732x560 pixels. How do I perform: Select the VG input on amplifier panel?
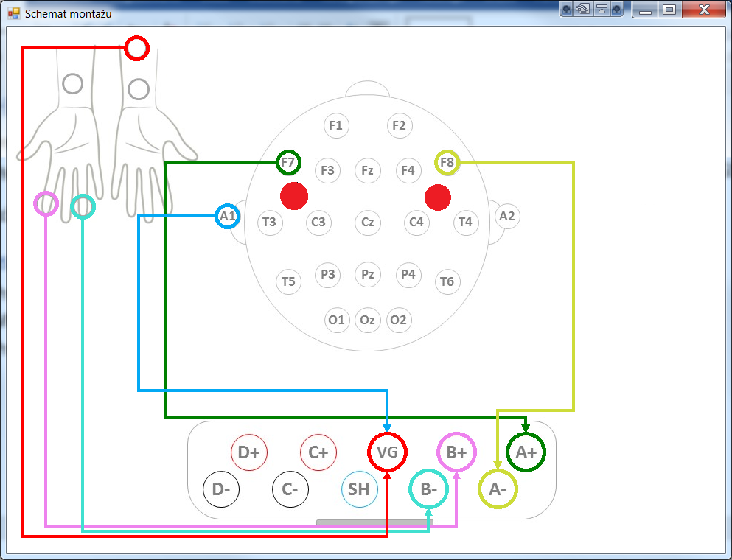[x=387, y=452]
